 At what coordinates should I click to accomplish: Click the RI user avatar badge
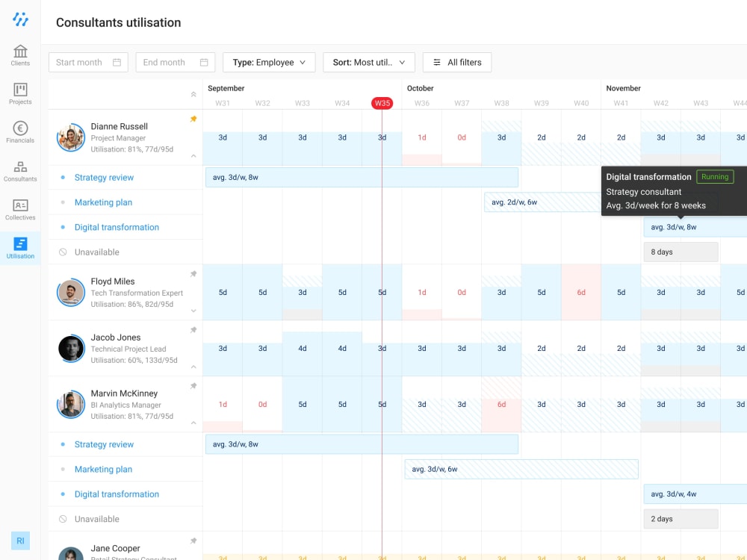(x=20, y=541)
